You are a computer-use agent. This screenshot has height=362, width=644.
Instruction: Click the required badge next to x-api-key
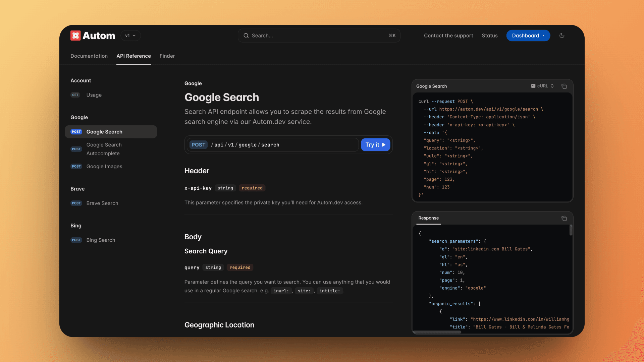coord(252,188)
